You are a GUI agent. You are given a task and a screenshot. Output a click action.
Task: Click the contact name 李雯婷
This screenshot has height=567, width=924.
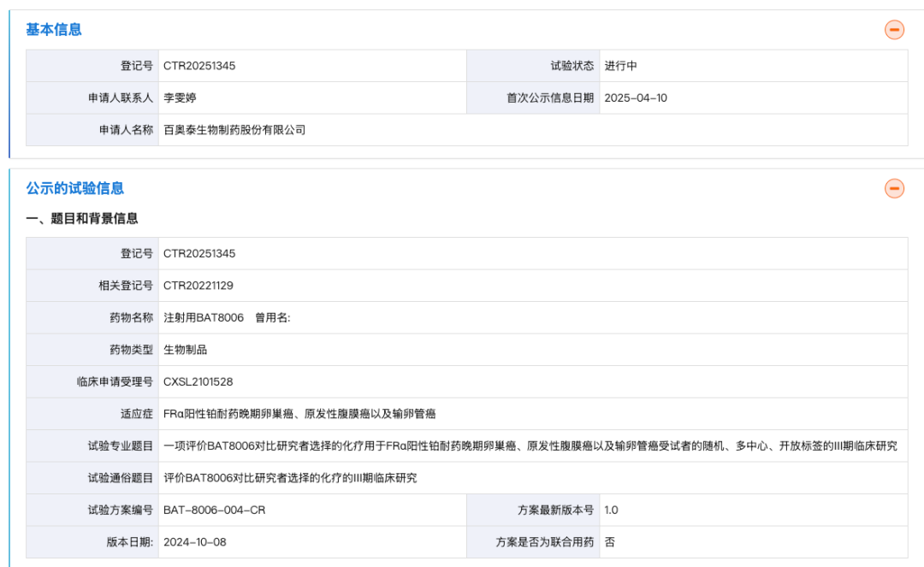coord(180,97)
